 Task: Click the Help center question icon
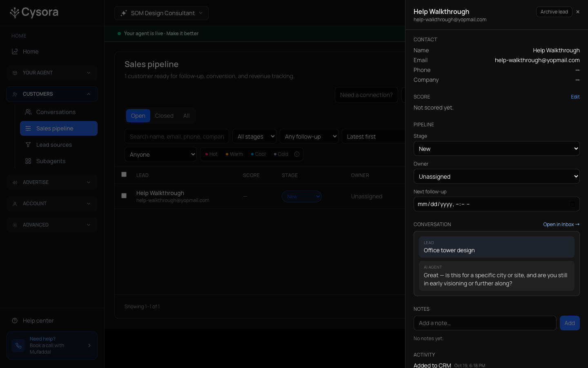(x=15, y=321)
